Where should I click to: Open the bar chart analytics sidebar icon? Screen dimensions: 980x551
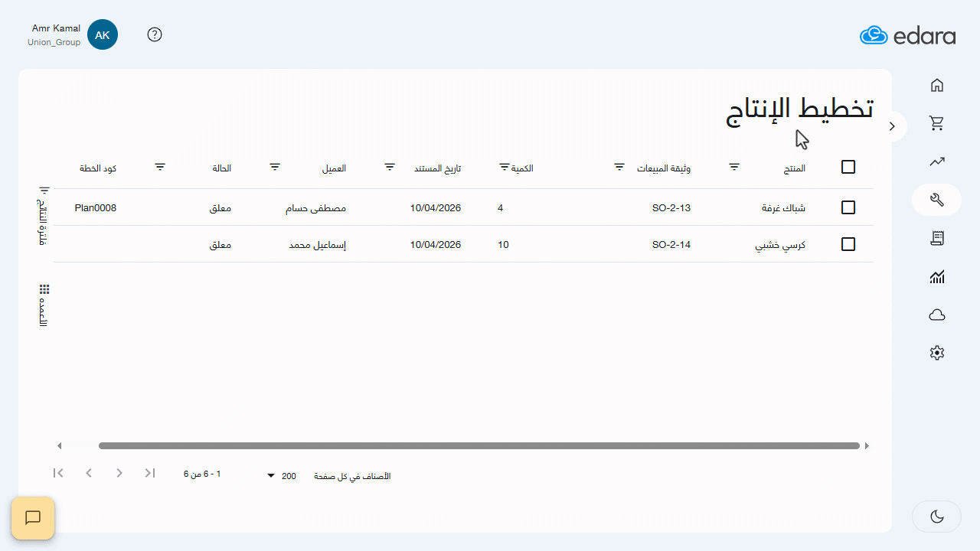[x=936, y=277]
